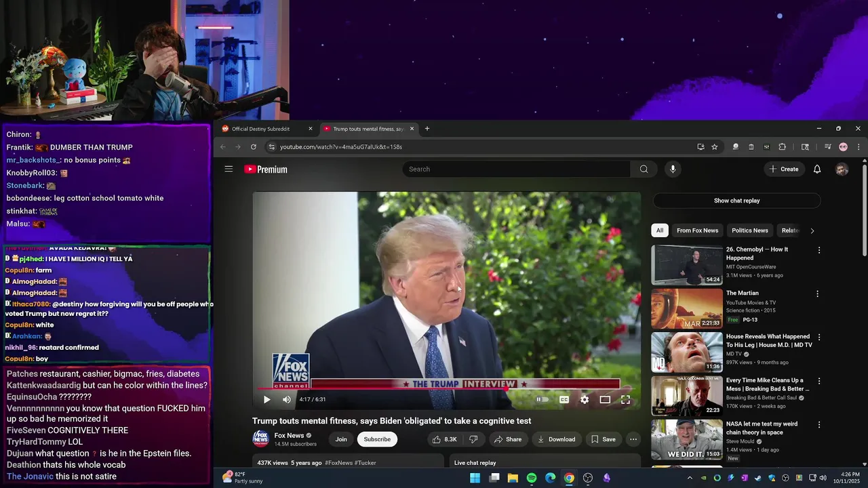This screenshot has width=868, height=488.
Task: Open Chrome extensions puzzle icon
Action: point(782,147)
